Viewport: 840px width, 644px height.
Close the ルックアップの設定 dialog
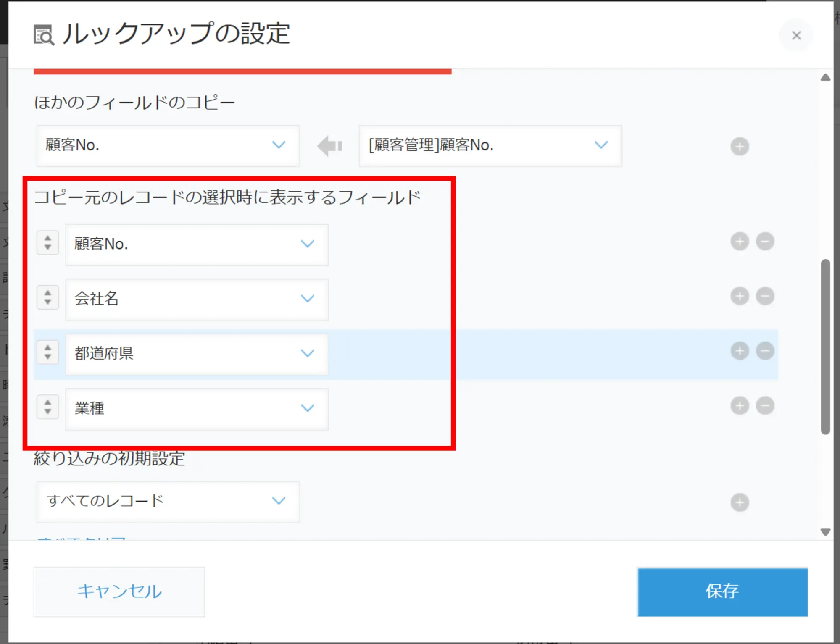(x=796, y=36)
